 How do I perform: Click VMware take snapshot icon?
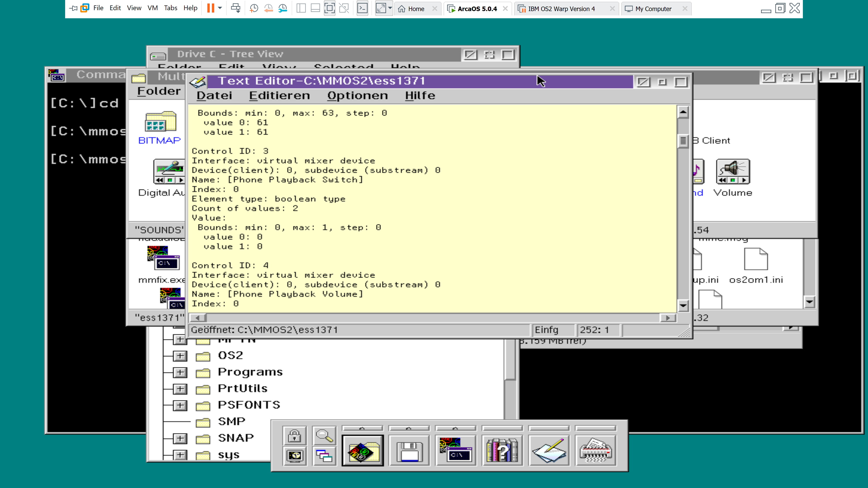tap(254, 8)
